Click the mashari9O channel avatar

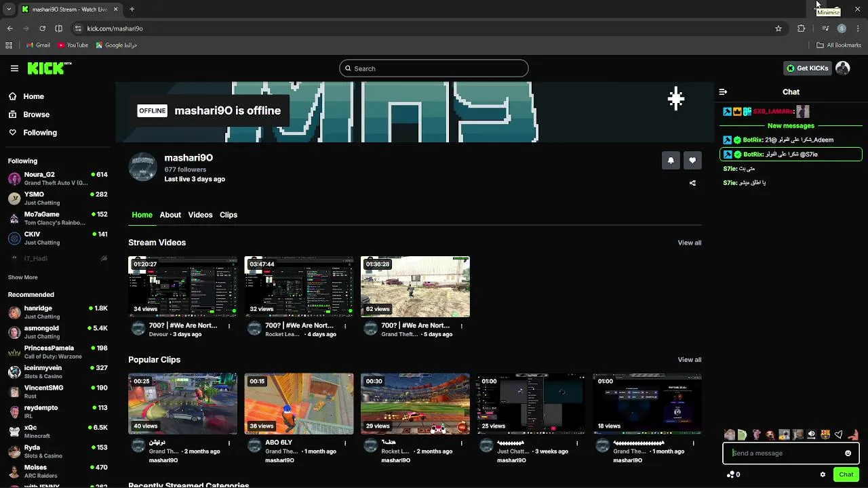coord(143,167)
